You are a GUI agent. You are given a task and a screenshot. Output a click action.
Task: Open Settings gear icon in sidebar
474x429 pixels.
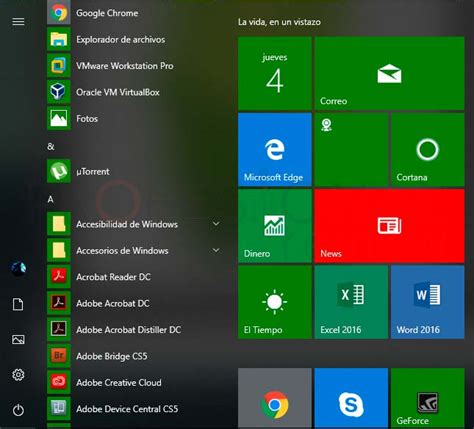pyautogui.click(x=18, y=375)
